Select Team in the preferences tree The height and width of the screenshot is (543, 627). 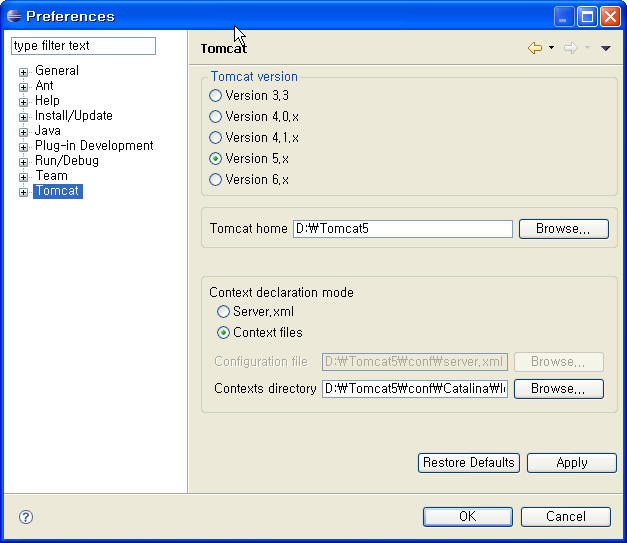click(52, 176)
